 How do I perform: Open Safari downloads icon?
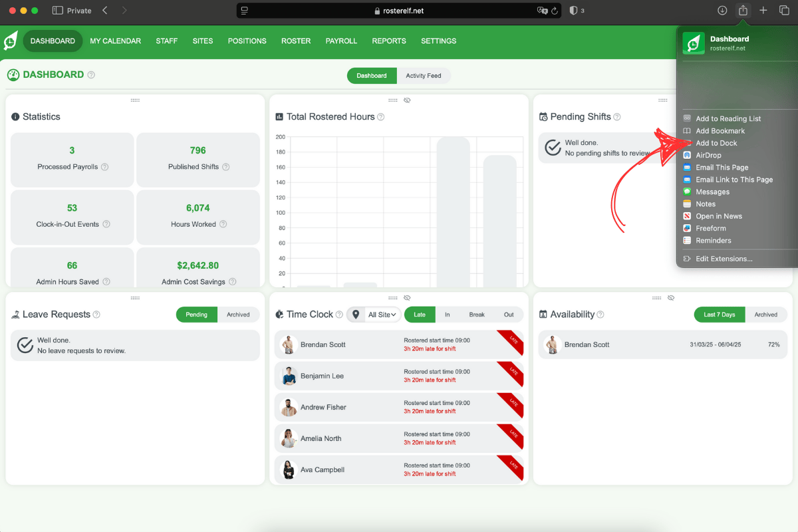(x=722, y=11)
